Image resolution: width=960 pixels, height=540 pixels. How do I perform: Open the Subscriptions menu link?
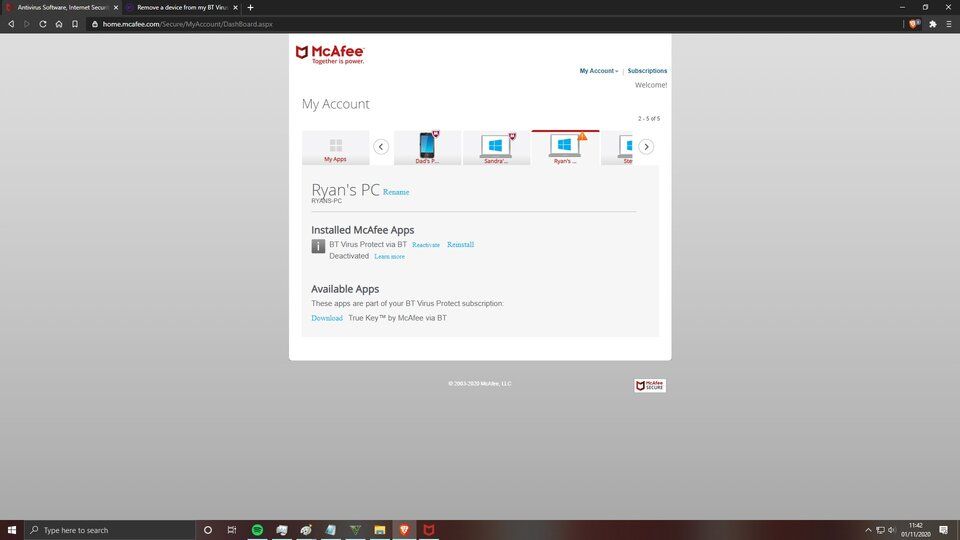[x=647, y=71]
